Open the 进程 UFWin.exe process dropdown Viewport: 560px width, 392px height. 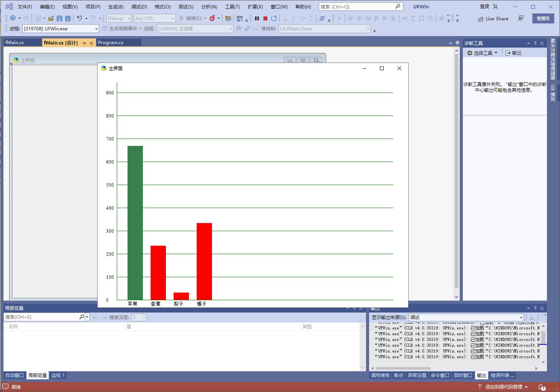(x=96, y=29)
